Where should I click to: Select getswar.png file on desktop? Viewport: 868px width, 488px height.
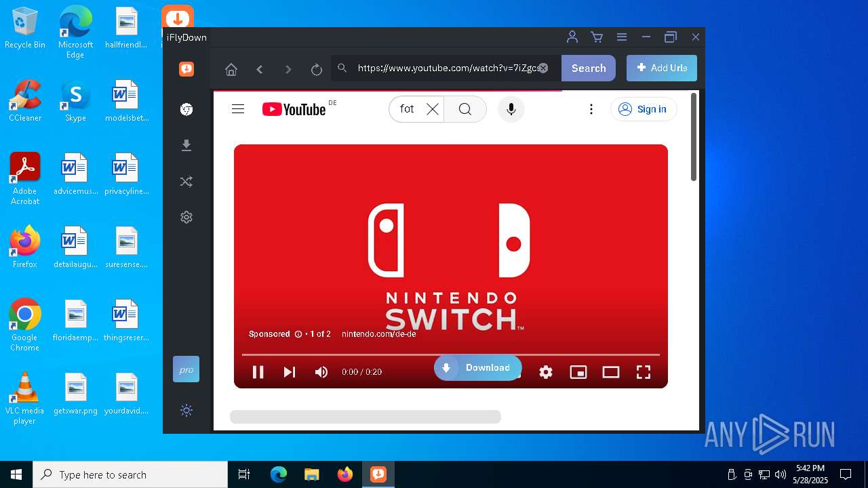click(75, 394)
